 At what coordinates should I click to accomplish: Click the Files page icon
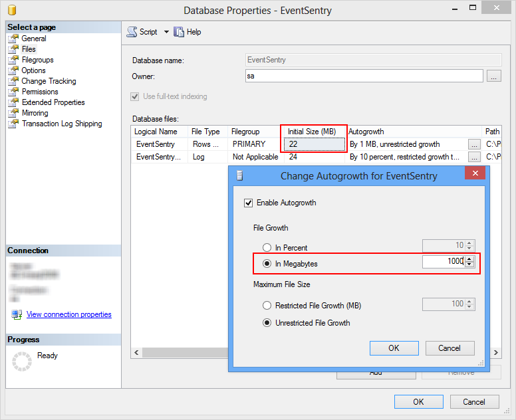click(13, 49)
